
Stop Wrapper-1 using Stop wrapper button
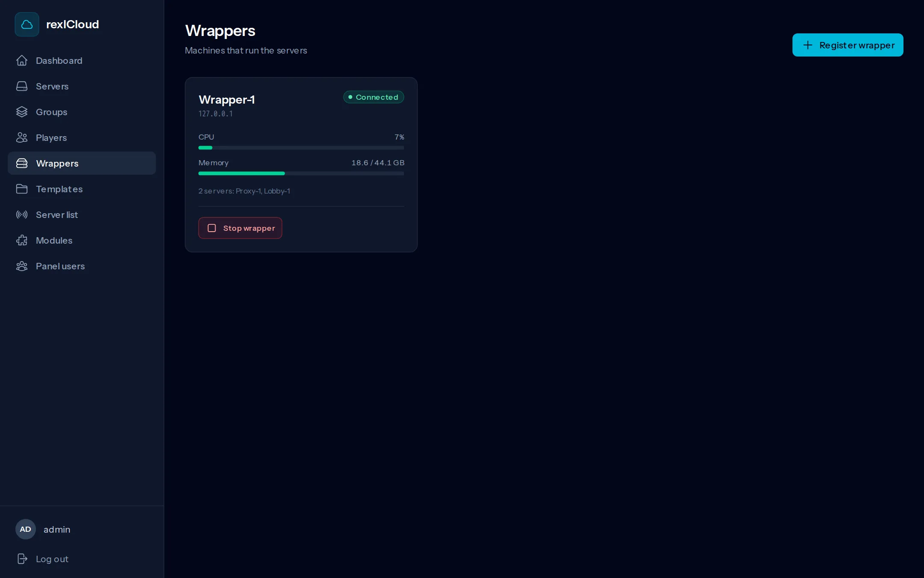(240, 228)
